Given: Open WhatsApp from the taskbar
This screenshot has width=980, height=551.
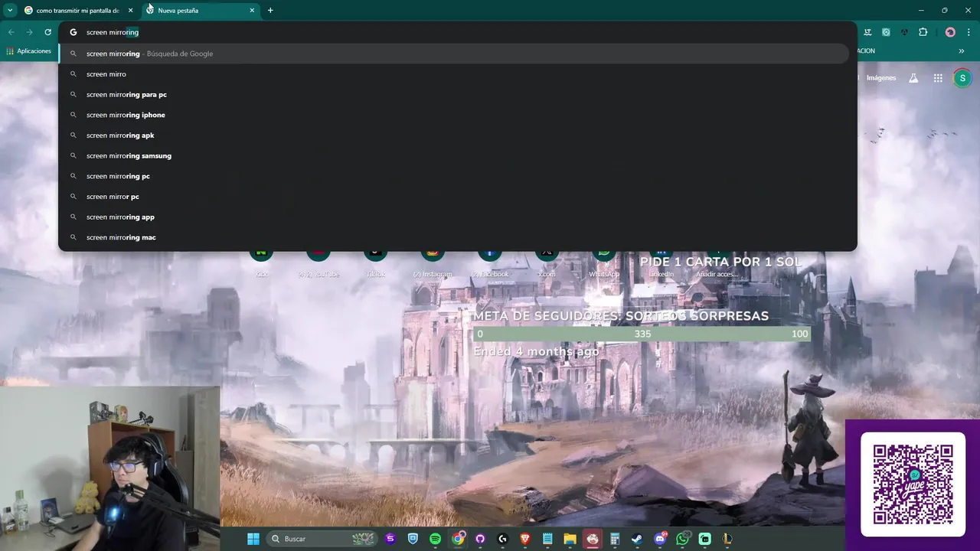Looking at the screenshot, I should [x=682, y=539].
